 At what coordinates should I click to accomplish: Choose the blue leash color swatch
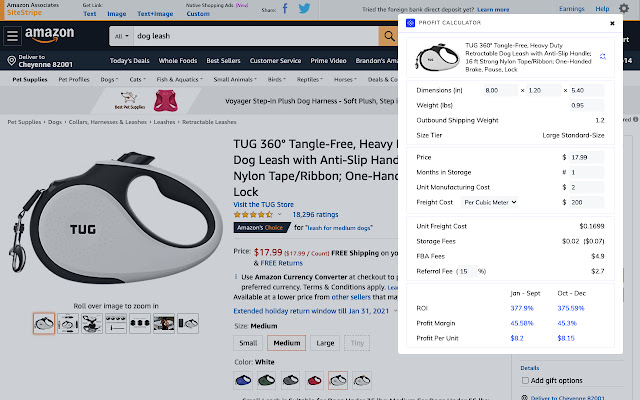point(243,380)
